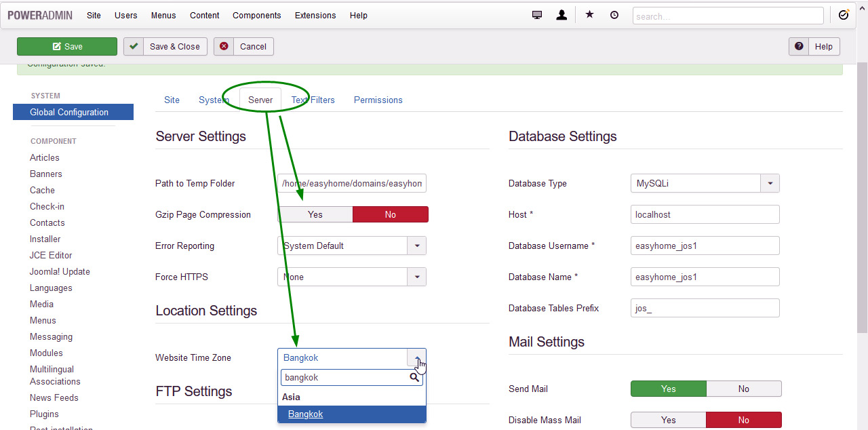Click the red X Cancel icon
The image size is (868, 430).
pyautogui.click(x=224, y=46)
